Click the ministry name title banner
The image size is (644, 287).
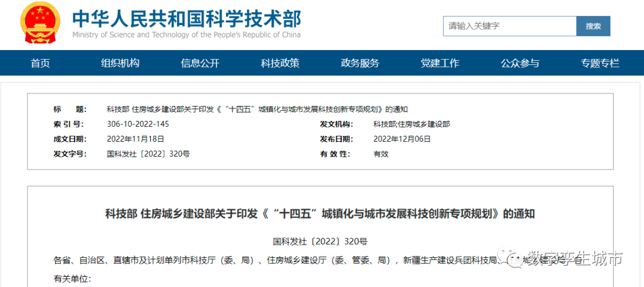(x=187, y=18)
